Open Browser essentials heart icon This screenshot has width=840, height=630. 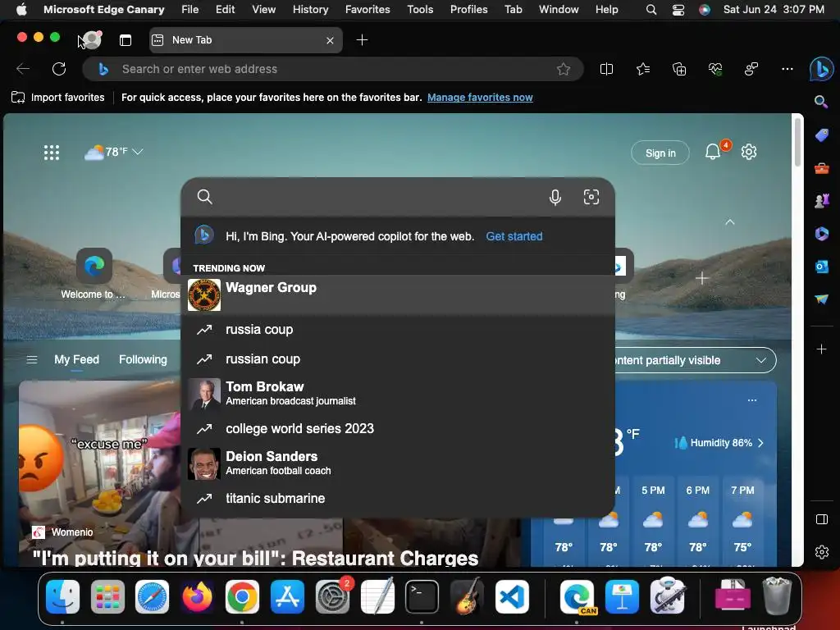tap(715, 69)
